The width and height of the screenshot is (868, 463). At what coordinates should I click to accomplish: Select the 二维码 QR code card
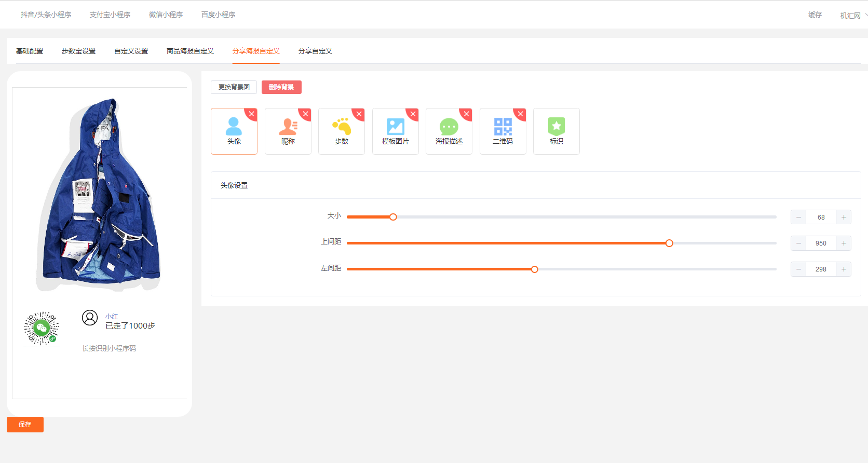click(x=503, y=131)
